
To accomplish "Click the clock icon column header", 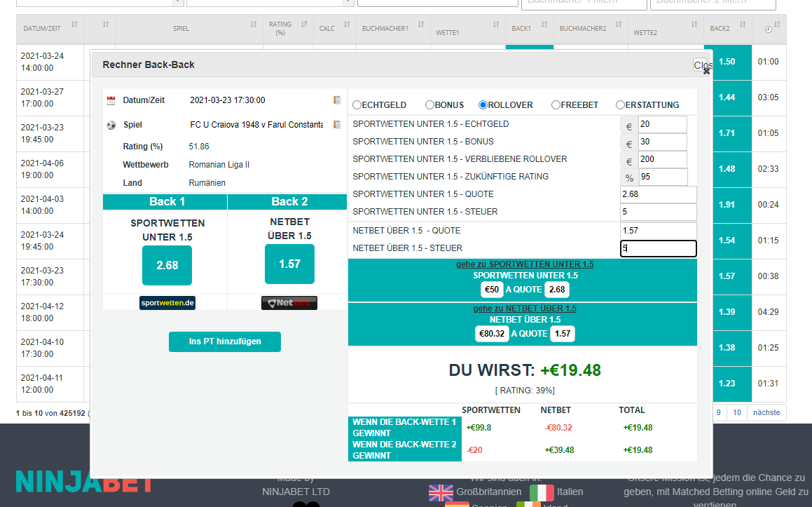I will (x=769, y=29).
